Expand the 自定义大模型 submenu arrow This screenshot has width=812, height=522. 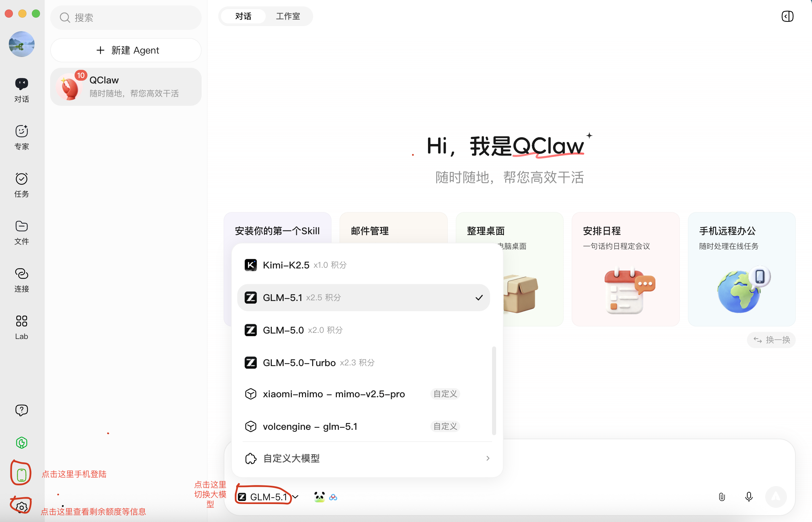coord(488,458)
